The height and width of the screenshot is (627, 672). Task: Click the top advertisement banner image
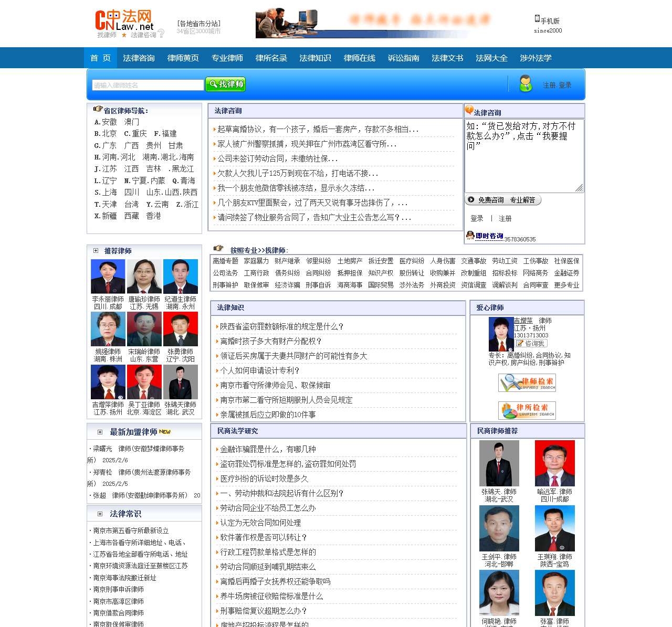tap(374, 23)
